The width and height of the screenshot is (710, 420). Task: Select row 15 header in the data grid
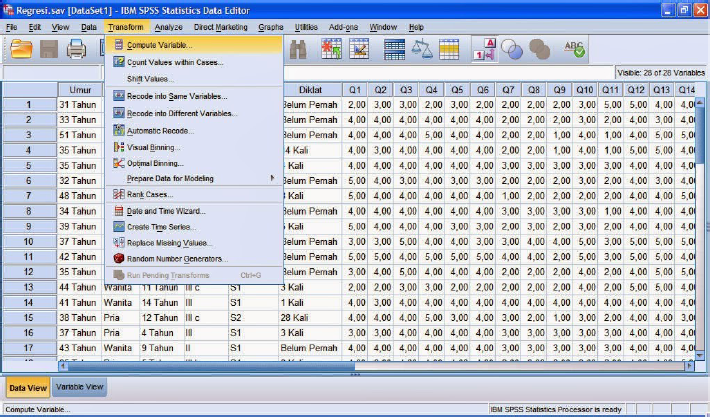click(x=28, y=317)
